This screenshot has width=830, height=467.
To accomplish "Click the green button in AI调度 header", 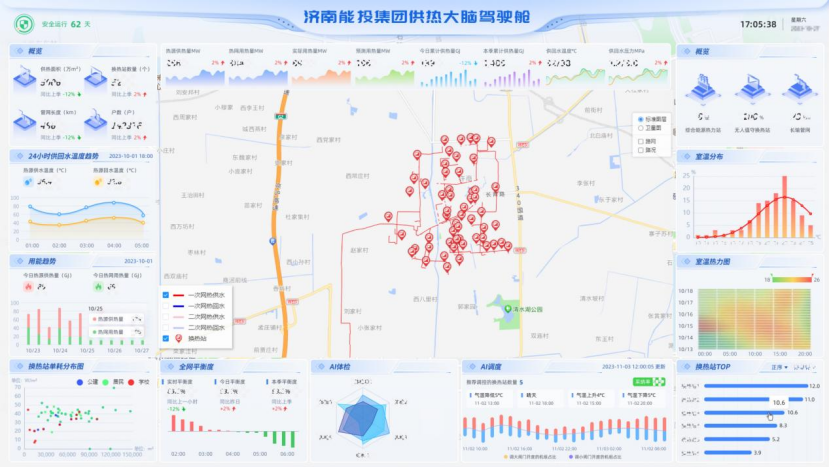I will point(641,381).
